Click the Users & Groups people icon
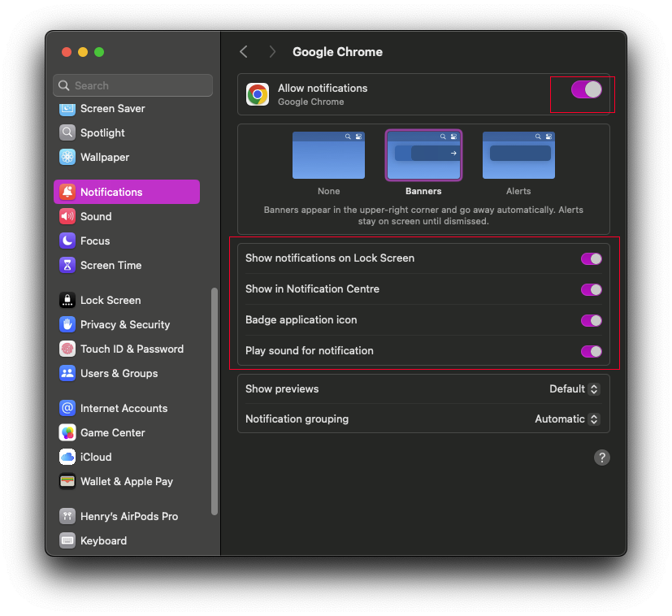 coord(67,373)
